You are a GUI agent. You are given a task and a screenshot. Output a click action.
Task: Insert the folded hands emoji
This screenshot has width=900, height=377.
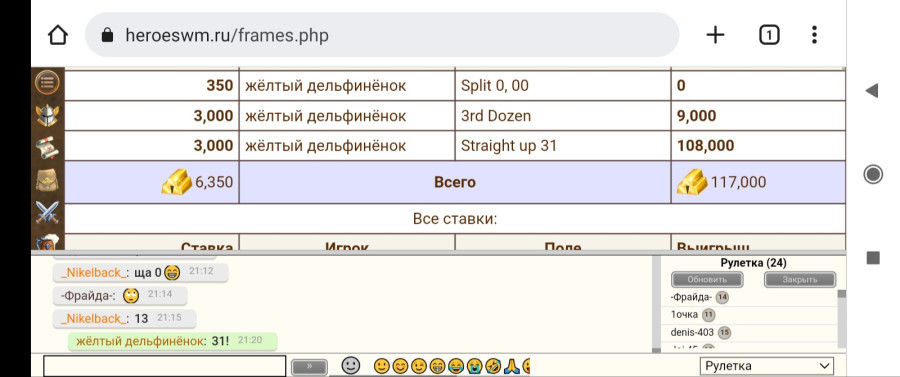(x=512, y=366)
